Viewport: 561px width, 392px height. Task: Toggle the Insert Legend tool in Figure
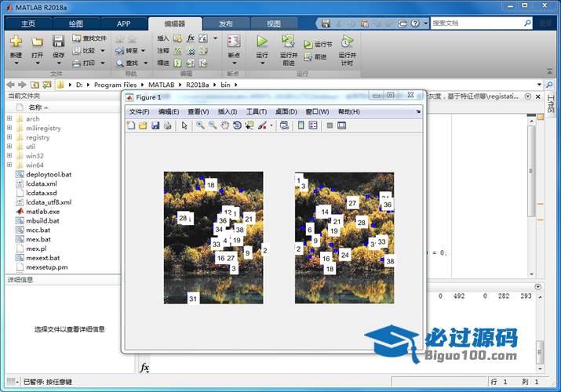click(313, 125)
